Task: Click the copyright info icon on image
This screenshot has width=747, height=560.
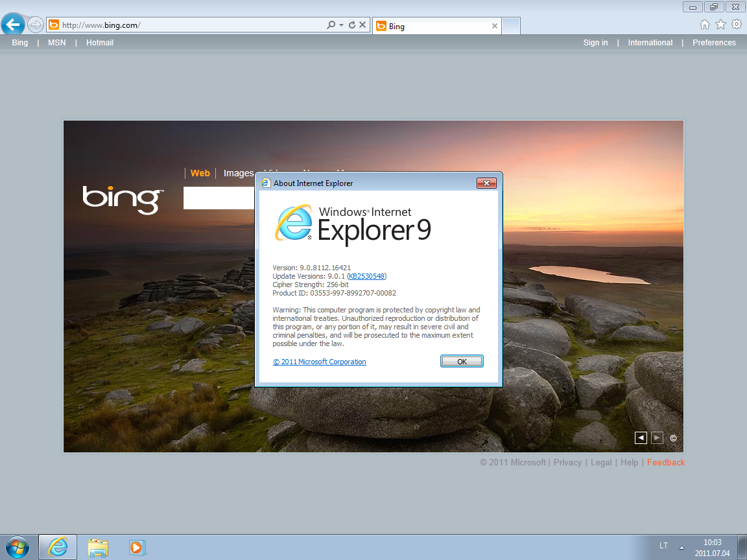Action: click(x=673, y=438)
